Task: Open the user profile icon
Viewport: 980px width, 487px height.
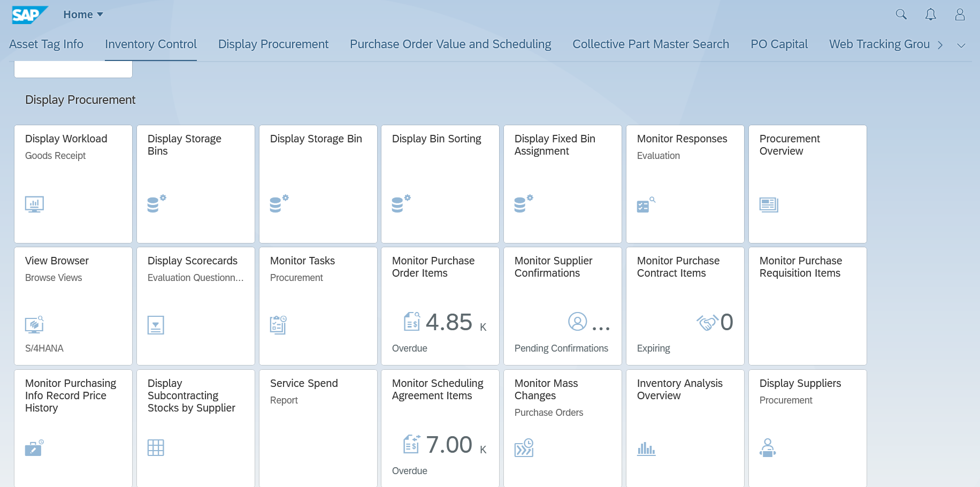Action: (x=960, y=14)
